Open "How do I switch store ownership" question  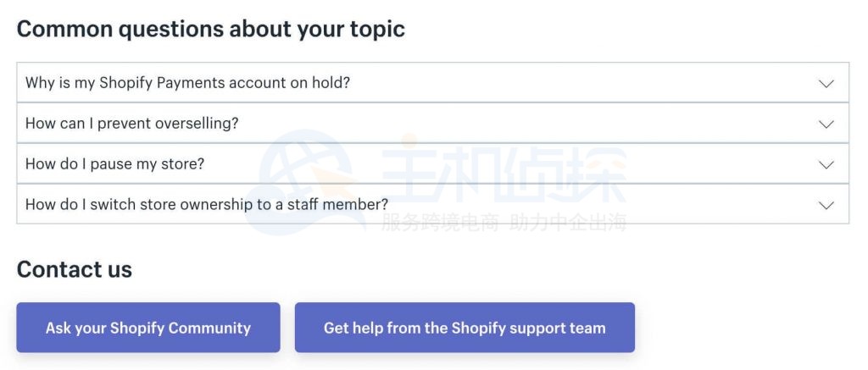pos(207,205)
